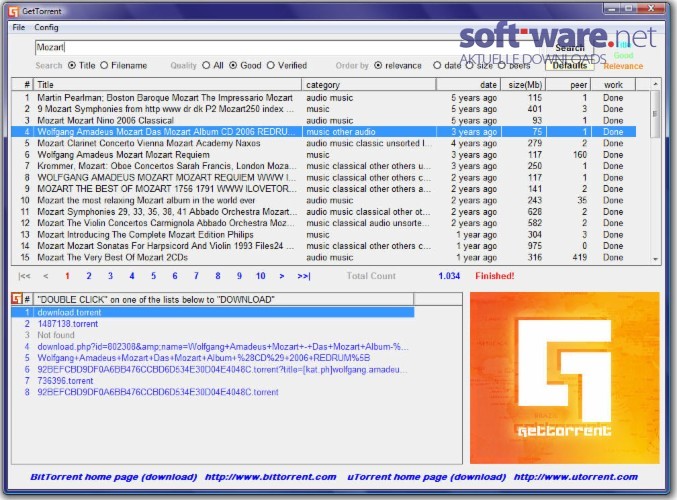Sort by the peer column header
The width and height of the screenshot is (677, 500).
pyautogui.click(x=569, y=85)
